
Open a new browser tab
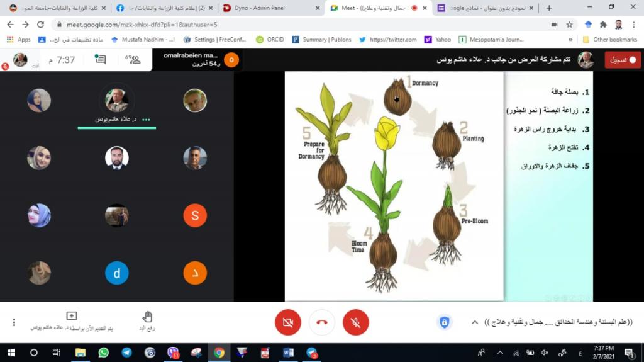pos(549,8)
